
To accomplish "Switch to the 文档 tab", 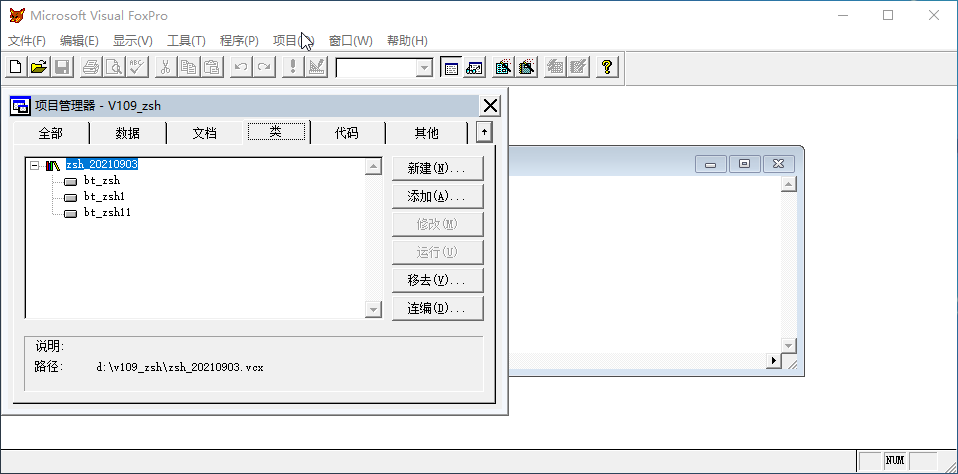I will [x=205, y=133].
